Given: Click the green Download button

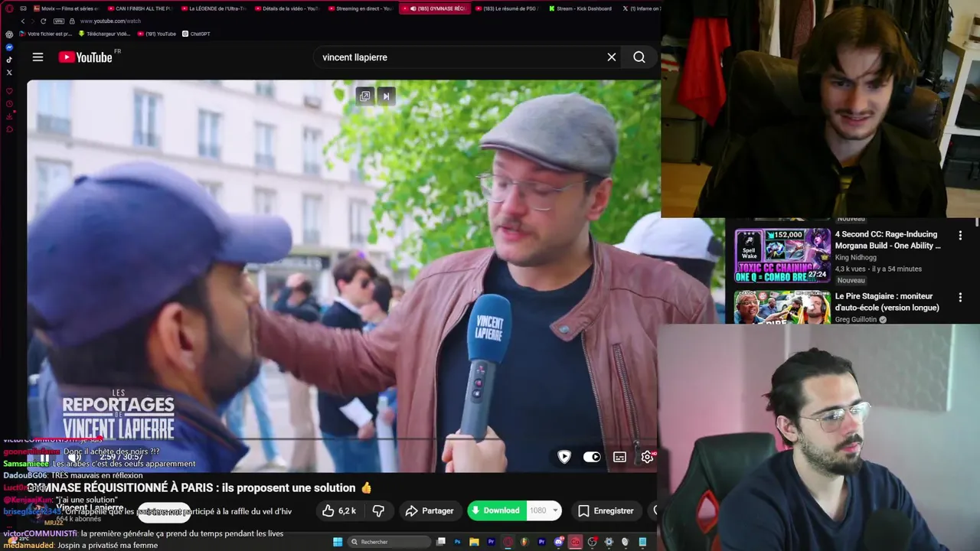Looking at the screenshot, I should pos(496,510).
